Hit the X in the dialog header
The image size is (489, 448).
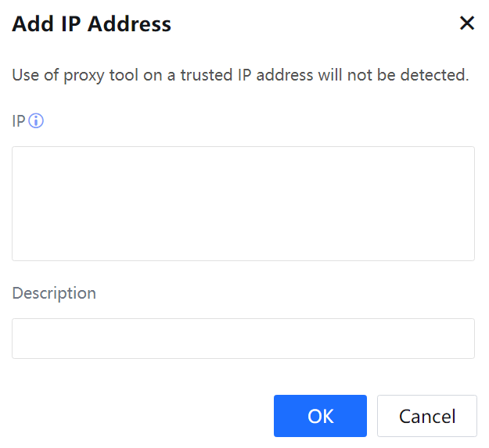(x=467, y=23)
